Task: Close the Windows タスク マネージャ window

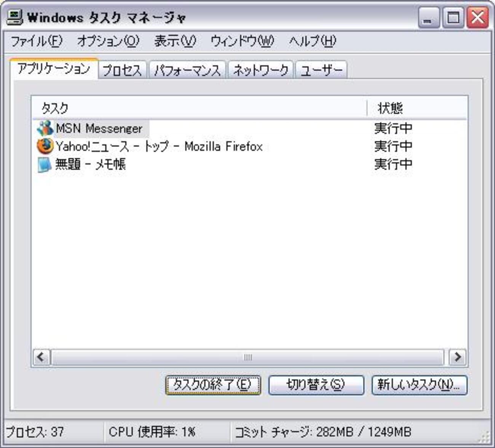Action: click(x=477, y=18)
